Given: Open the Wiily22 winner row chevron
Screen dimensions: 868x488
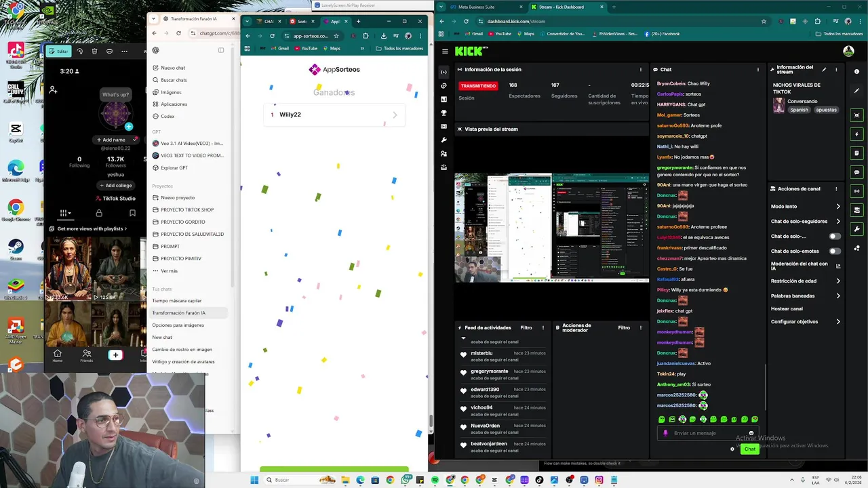Looking at the screenshot, I should (395, 115).
